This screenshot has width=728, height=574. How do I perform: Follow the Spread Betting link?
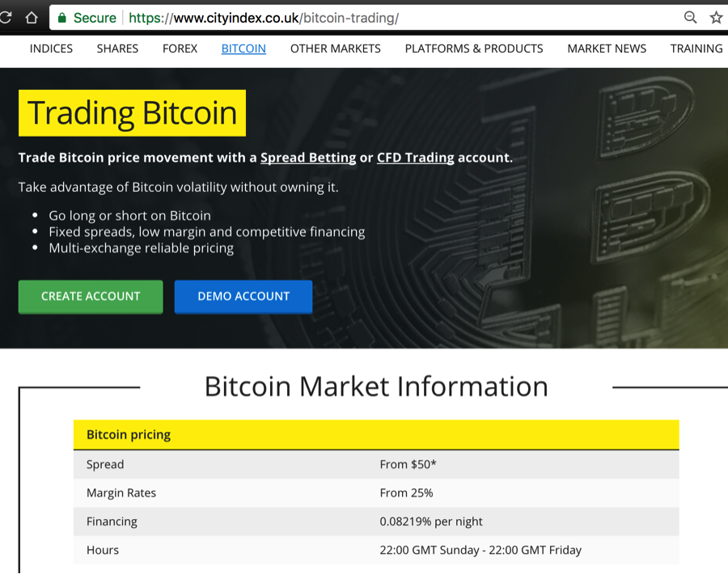308,158
